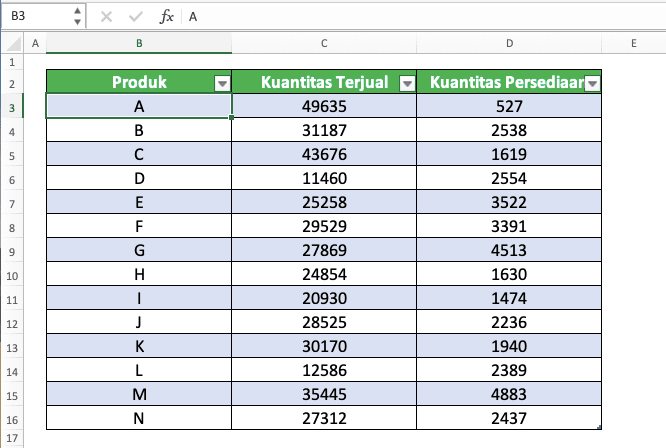The width and height of the screenshot is (666, 448).
Task: Select the cell containing 20930
Action: tap(324, 298)
